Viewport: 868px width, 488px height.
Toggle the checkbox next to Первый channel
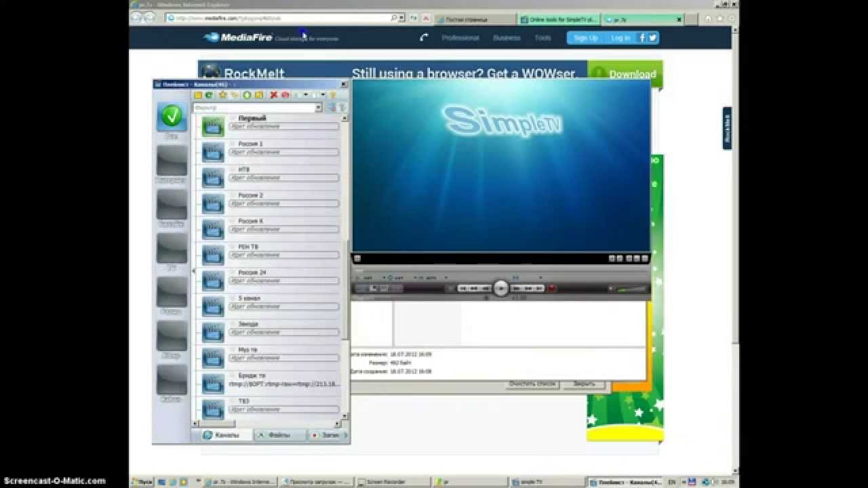click(233, 119)
